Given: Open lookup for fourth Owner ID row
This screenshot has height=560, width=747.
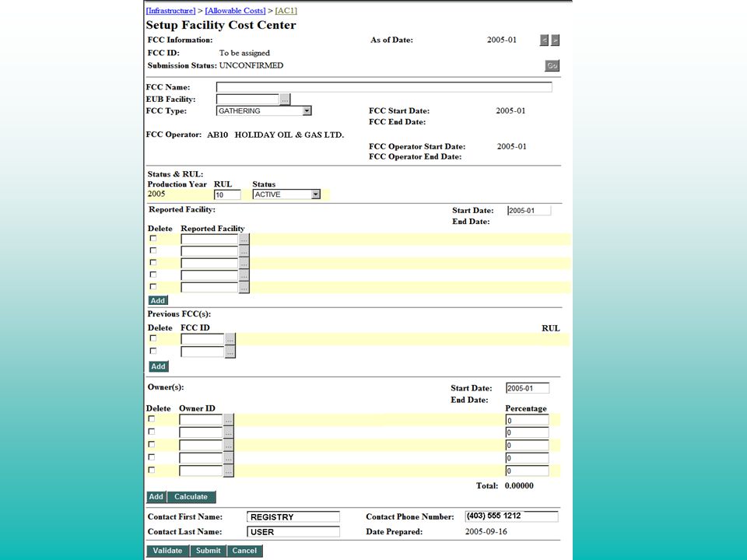Looking at the screenshot, I should (x=229, y=458).
